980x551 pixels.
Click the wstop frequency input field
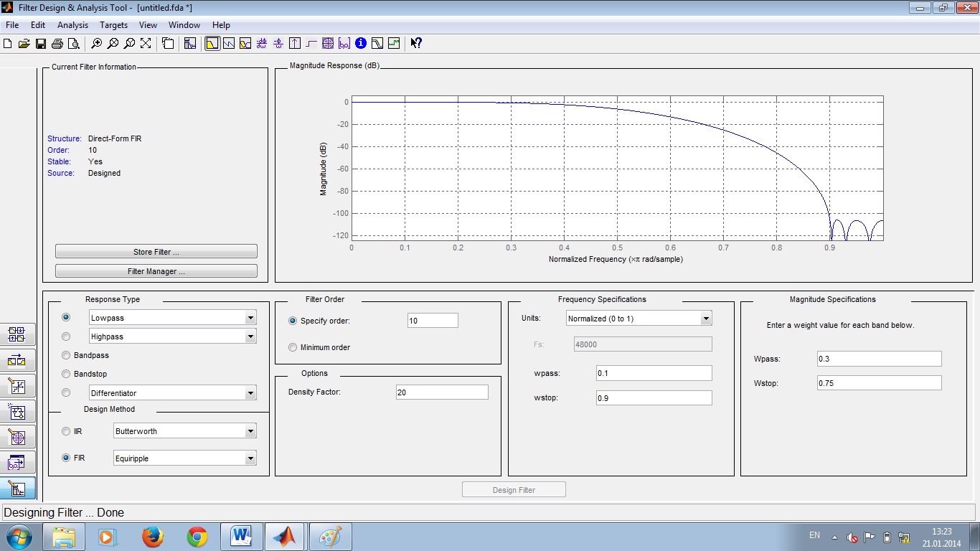654,397
